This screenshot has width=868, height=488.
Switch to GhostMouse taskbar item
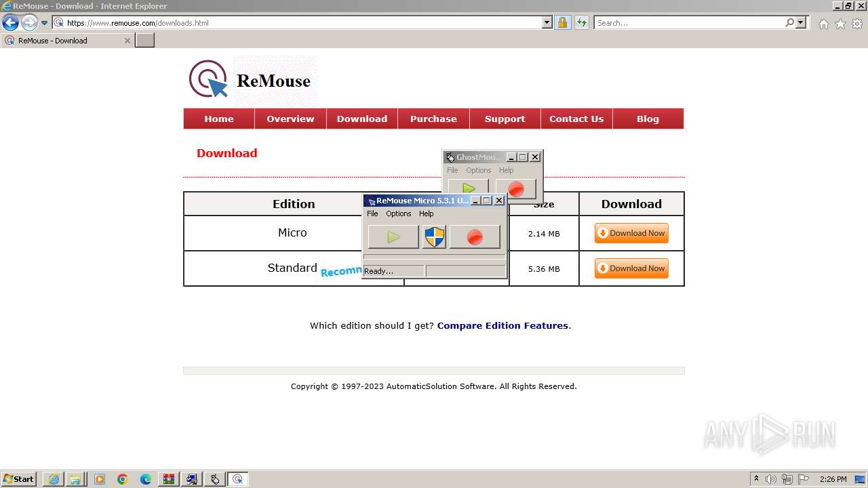(215, 479)
